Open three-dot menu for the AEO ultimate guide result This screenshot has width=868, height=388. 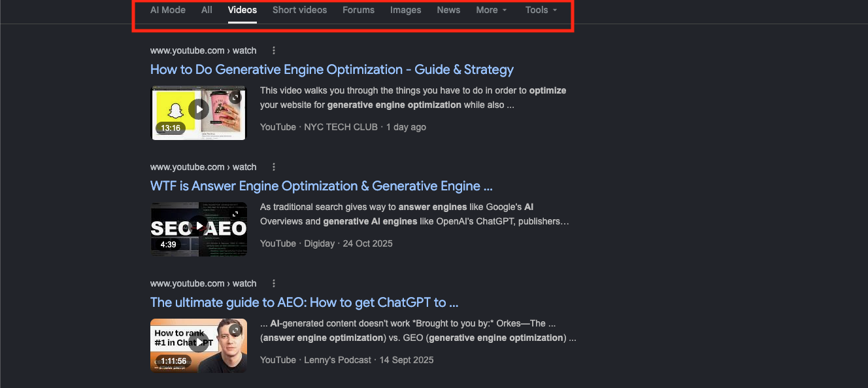(x=273, y=283)
